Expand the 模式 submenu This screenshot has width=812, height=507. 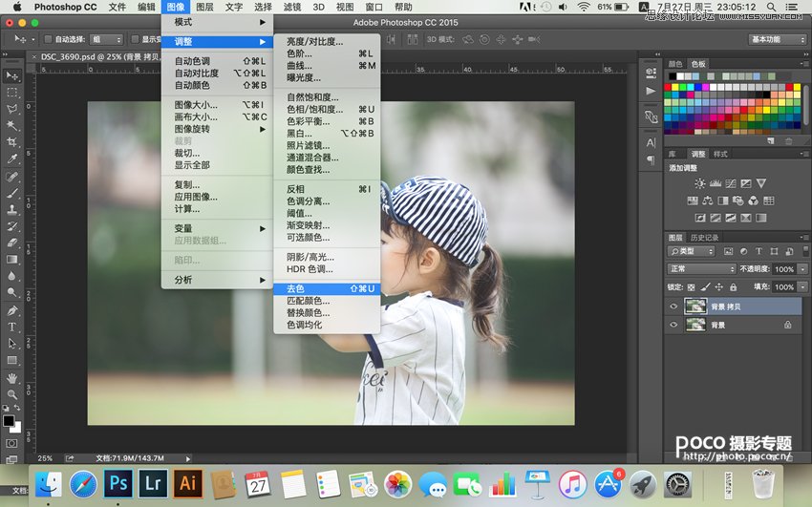[x=217, y=22]
